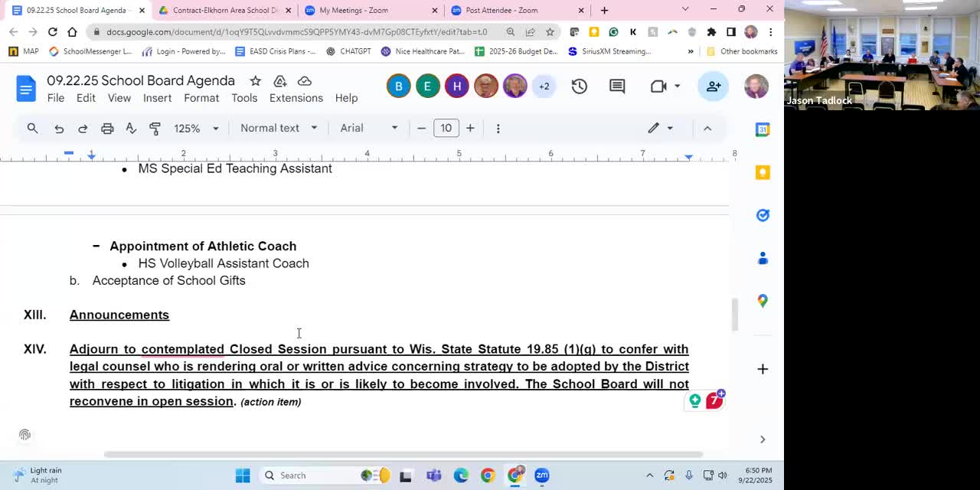
Task: Increase font size with the plus button
Action: point(470,128)
